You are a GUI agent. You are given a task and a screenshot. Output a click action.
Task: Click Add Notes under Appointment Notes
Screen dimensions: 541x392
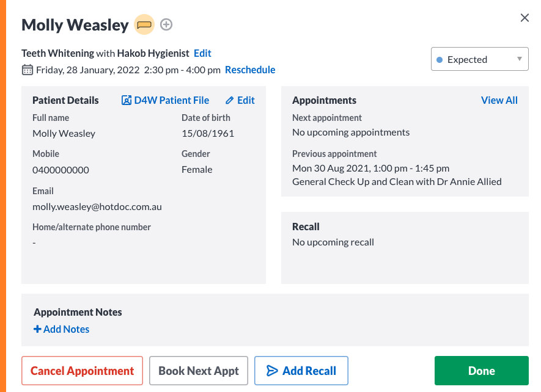61,329
